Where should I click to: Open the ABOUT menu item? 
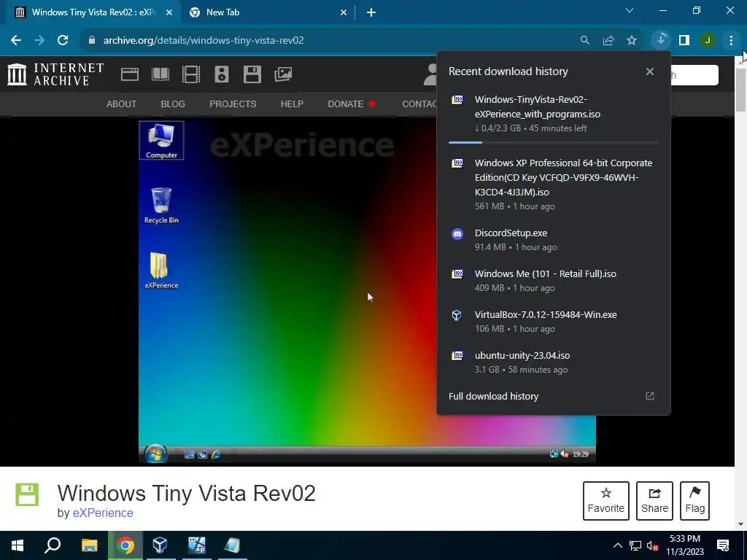click(x=122, y=104)
